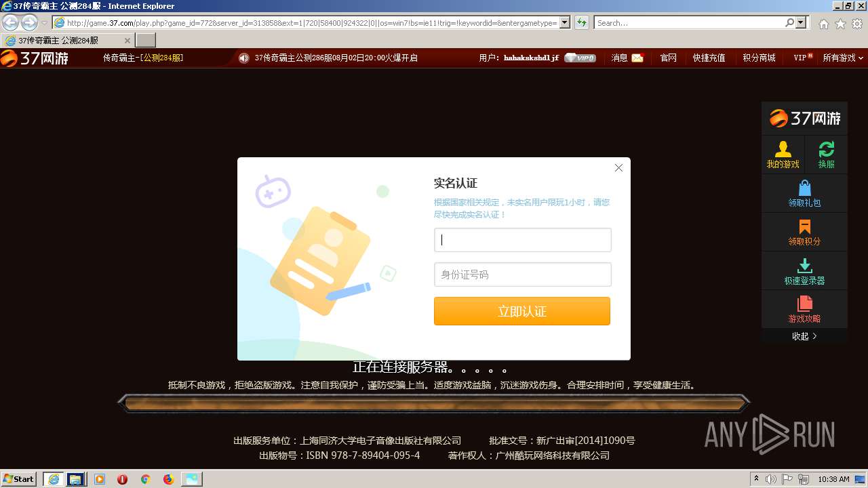Close the 实名认证 dialog

618,168
